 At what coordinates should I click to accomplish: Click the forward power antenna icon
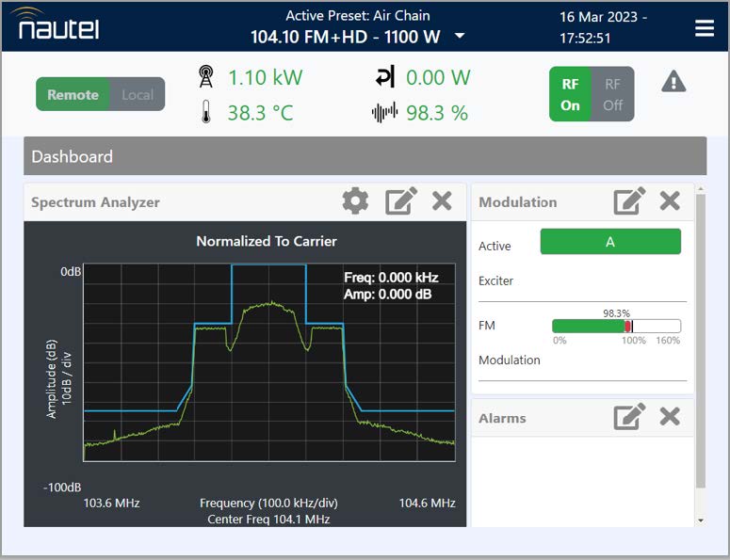coord(206,77)
